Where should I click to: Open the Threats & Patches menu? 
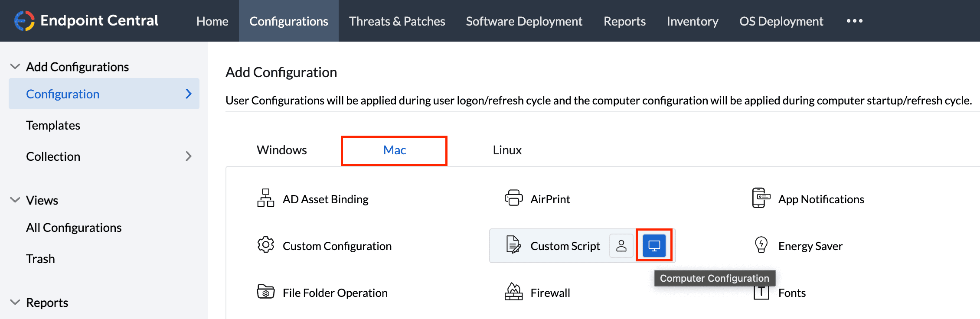397,21
